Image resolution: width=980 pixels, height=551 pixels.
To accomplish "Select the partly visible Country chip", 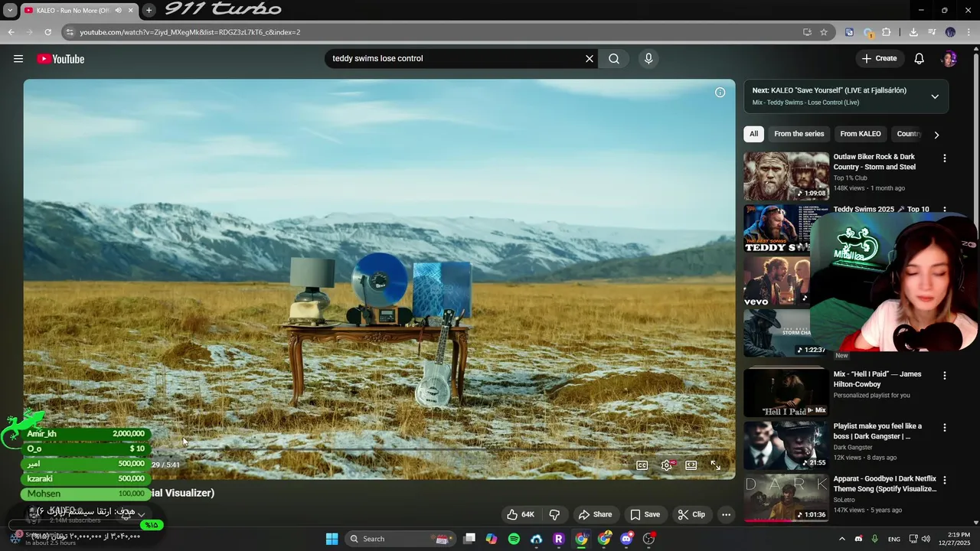I will [x=908, y=134].
